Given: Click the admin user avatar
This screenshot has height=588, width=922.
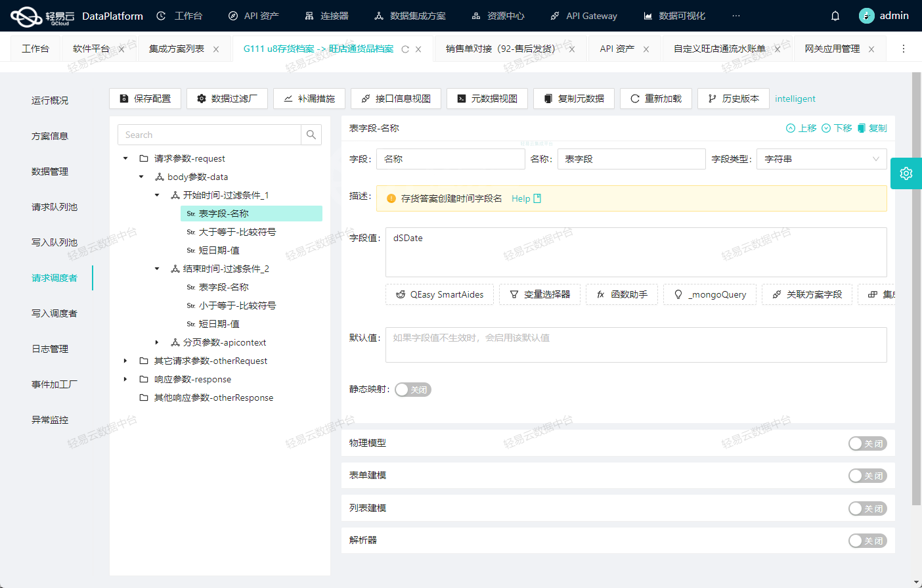Looking at the screenshot, I should (x=866, y=16).
